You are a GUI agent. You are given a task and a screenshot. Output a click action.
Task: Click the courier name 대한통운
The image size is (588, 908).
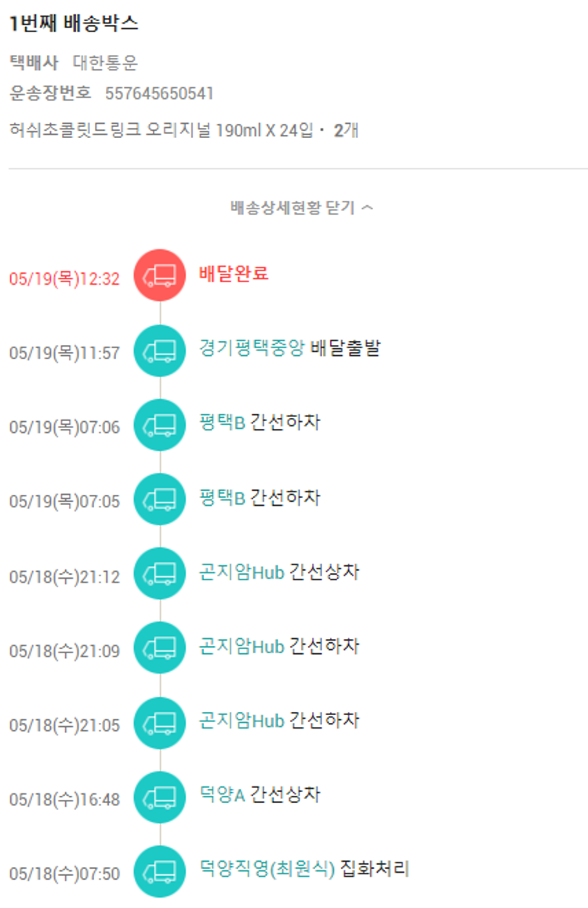click(x=105, y=63)
